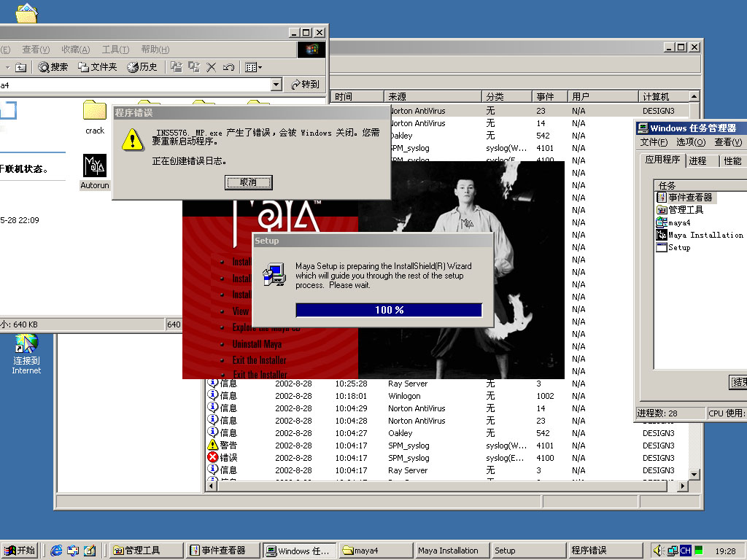The width and height of the screenshot is (747, 560).
Task: Switch to the 性能 tab in Task Manager
Action: pyautogui.click(x=732, y=161)
